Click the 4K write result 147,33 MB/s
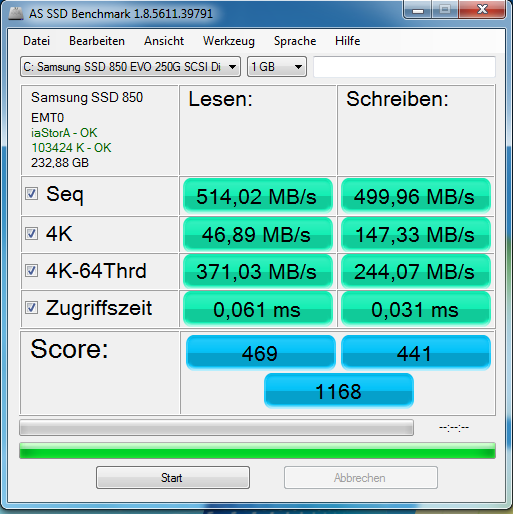Screen dimensions: 513x514 click(416, 234)
